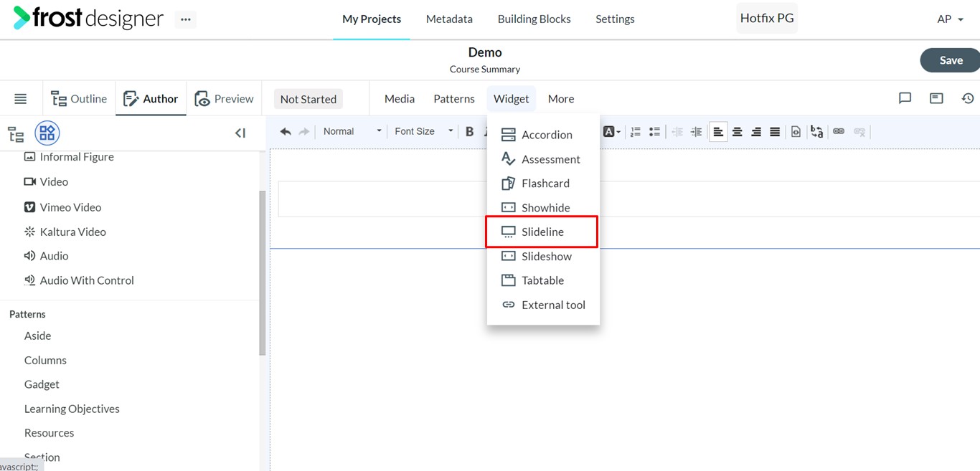Collapse the left sidebar panel
This screenshot has width=980, height=471.
point(240,133)
